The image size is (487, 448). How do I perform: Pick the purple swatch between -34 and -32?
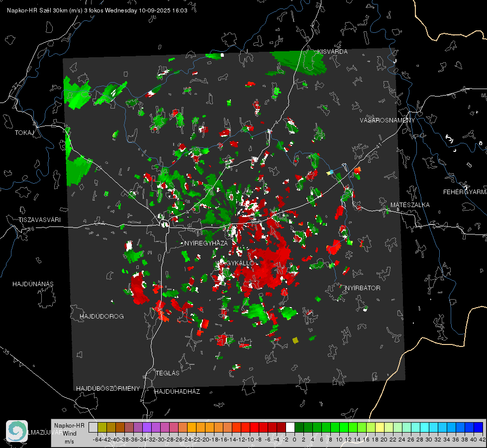click(147, 427)
